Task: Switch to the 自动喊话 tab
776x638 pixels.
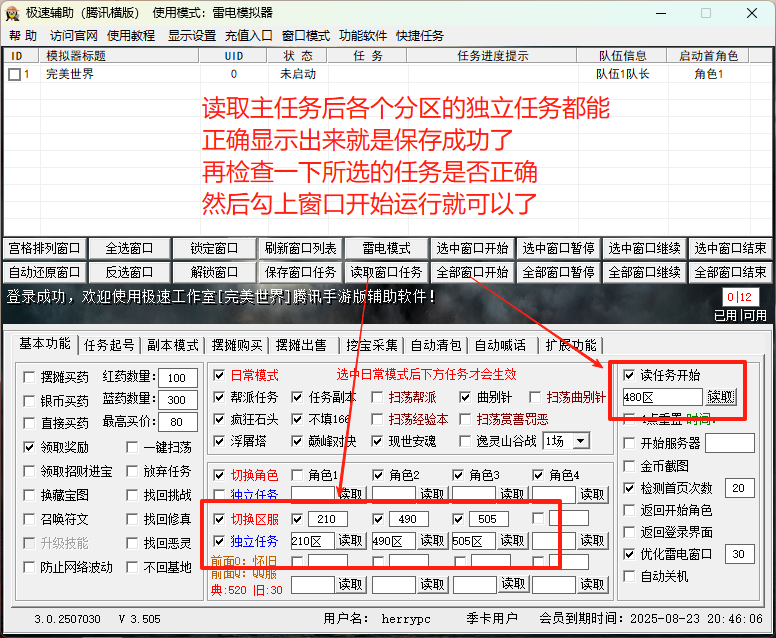Action: click(500, 345)
